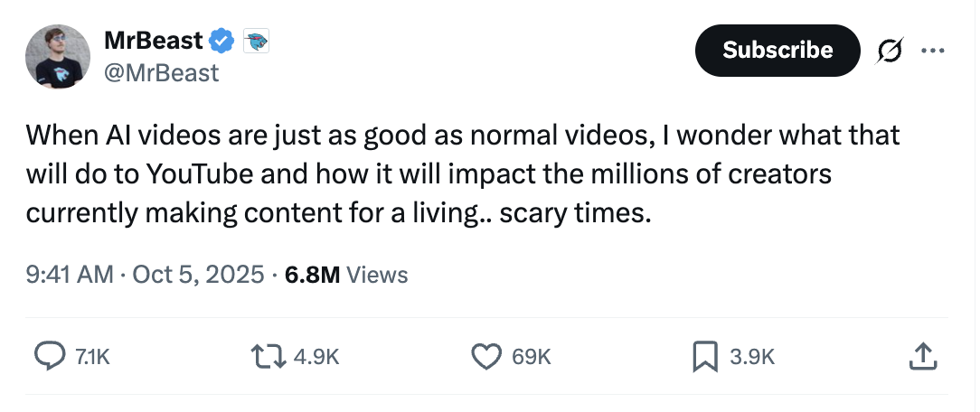Show the 7.1K replies count
Screen dimensions: 980x412
pos(92,357)
